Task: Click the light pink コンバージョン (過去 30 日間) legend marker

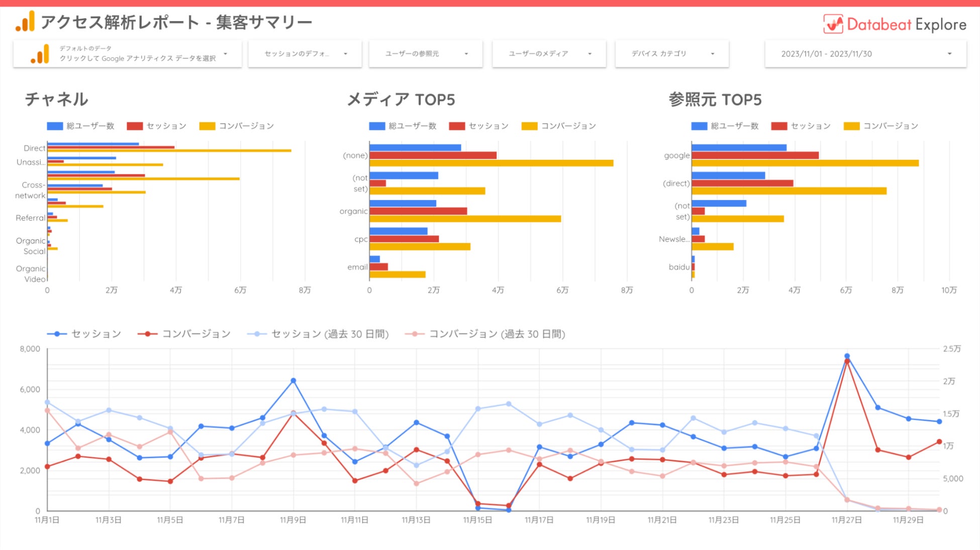Action: click(415, 334)
